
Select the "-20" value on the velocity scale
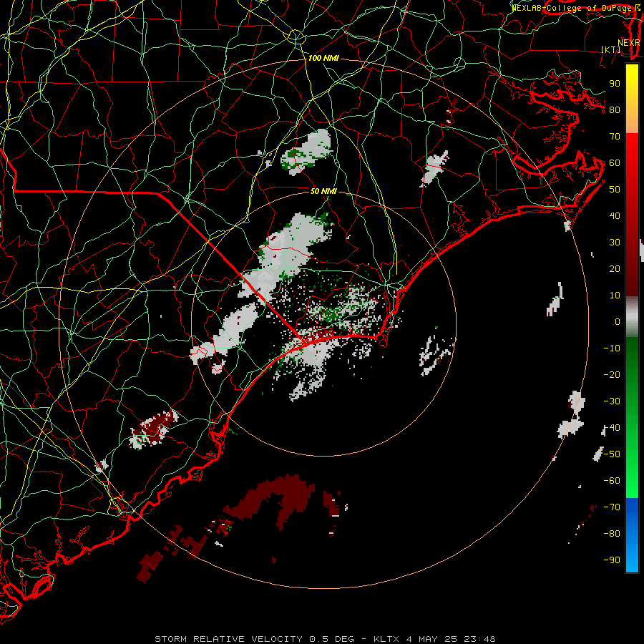tap(612, 375)
